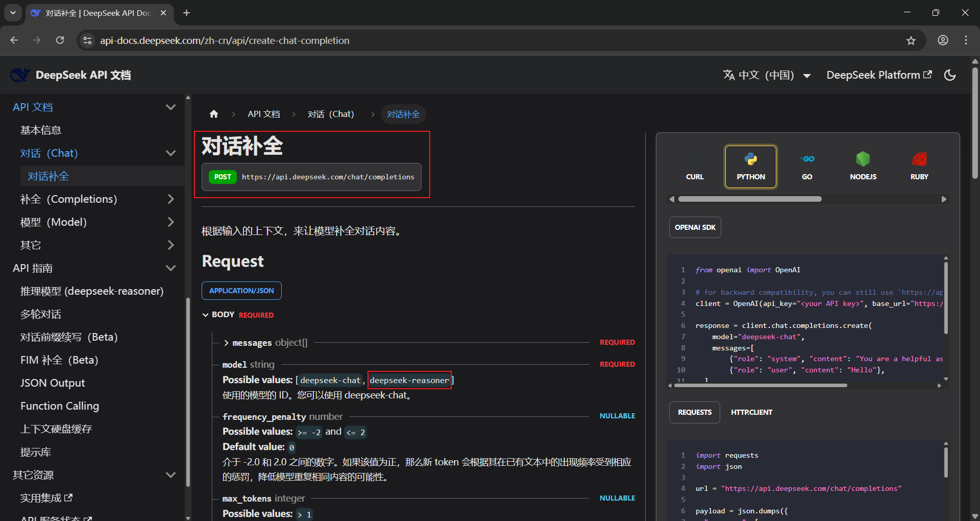This screenshot has width=980, height=521.
Task: Bookmark this page with the star icon
Action: (x=911, y=40)
